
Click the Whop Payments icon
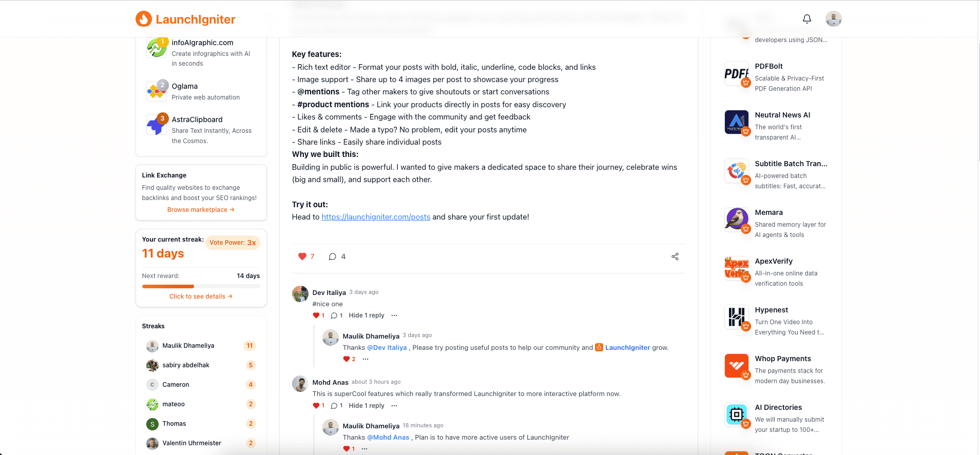pos(738,366)
